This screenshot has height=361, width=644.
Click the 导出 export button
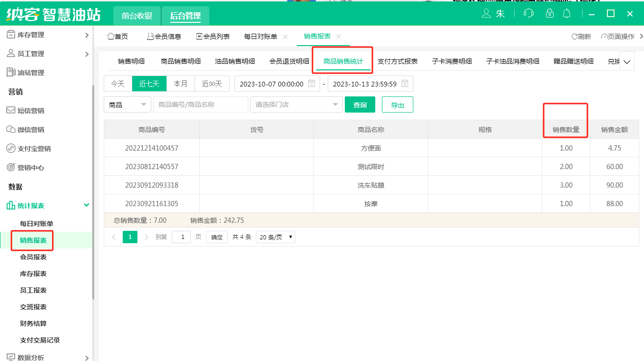coord(397,104)
